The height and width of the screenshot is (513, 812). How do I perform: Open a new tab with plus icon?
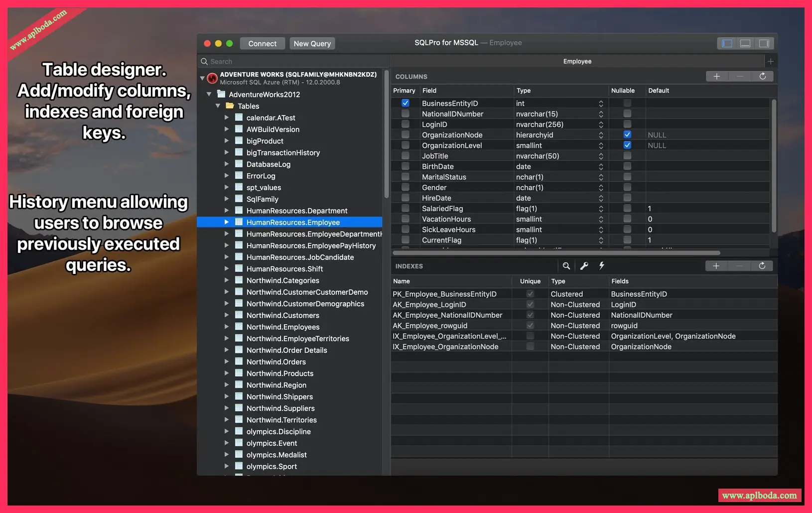(771, 61)
